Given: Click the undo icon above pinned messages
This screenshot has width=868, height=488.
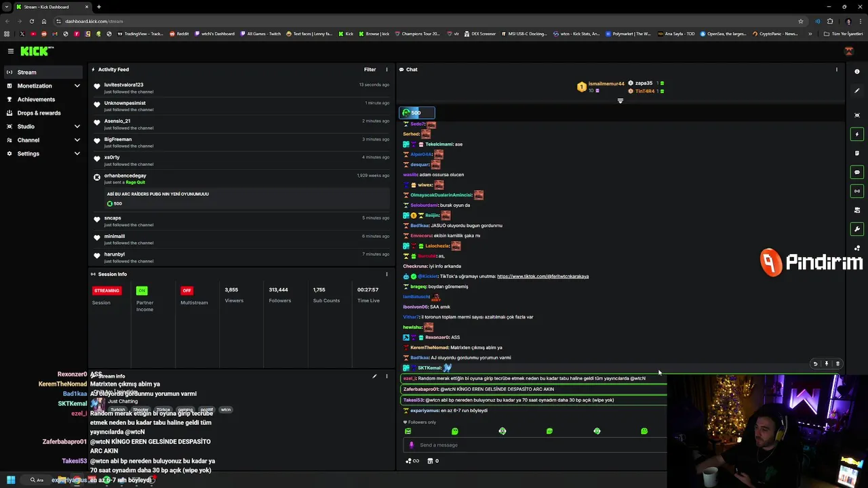Looking at the screenshot, I should click(x=815, y=364).
